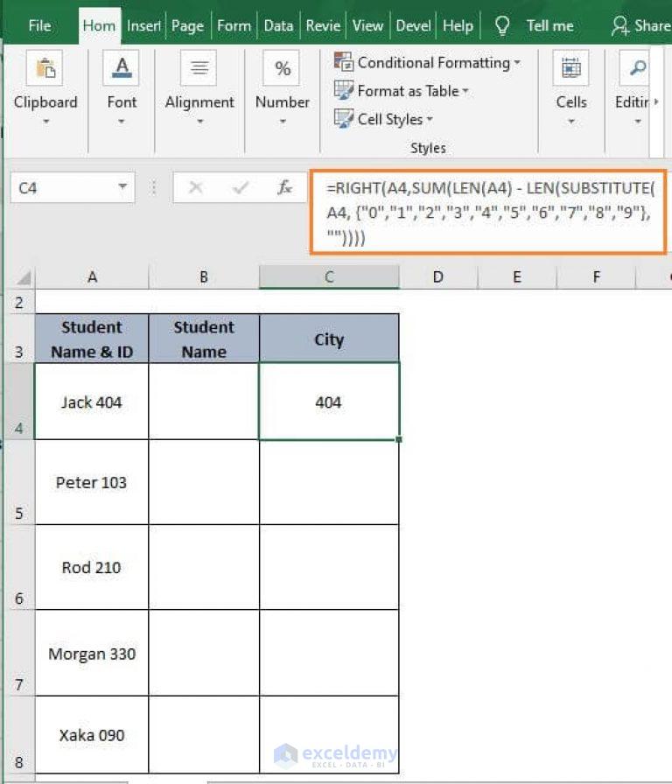Click the Cell Styles icon
This screenshot has width=672, height=784.
344,118
